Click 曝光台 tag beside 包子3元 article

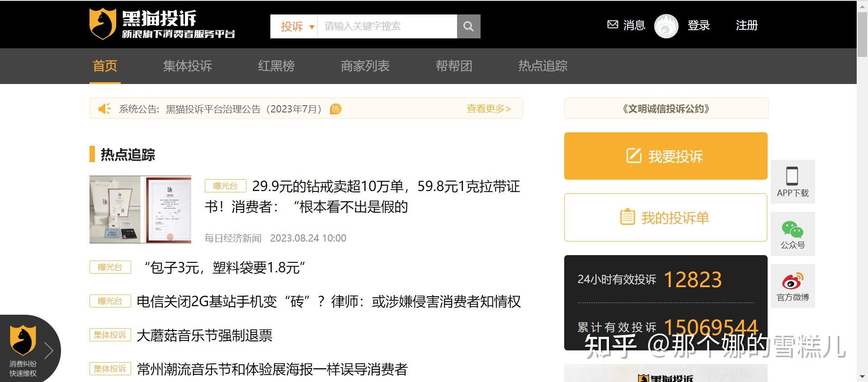point(110,267)
